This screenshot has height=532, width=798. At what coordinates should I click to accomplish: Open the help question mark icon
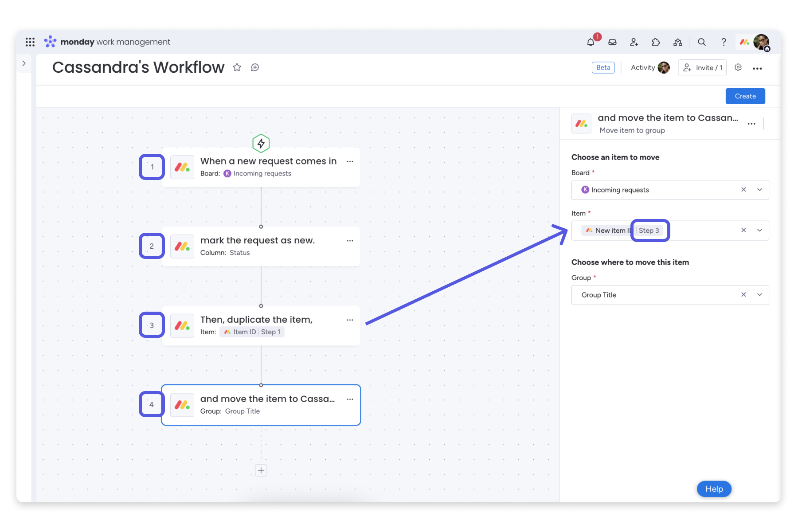pos(723,42)
